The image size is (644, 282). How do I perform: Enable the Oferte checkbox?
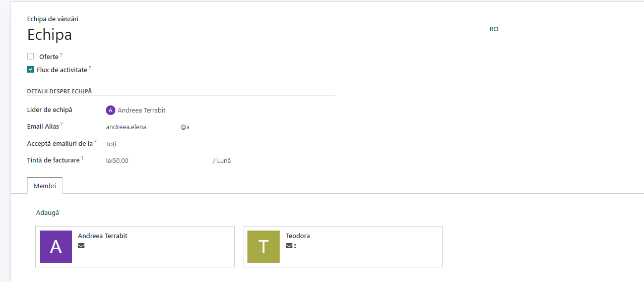pyautogui.click(x=30, y=57)
